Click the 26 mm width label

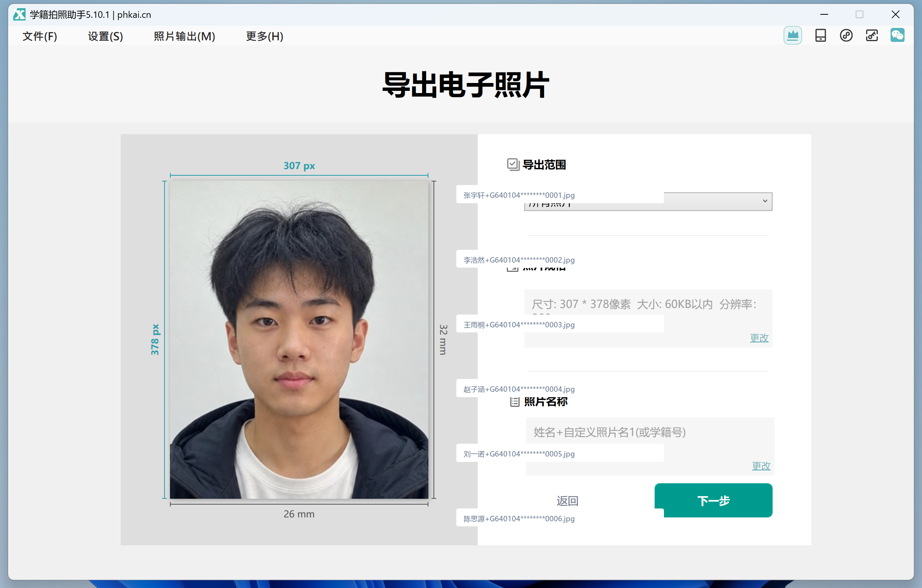coord(299,514)
